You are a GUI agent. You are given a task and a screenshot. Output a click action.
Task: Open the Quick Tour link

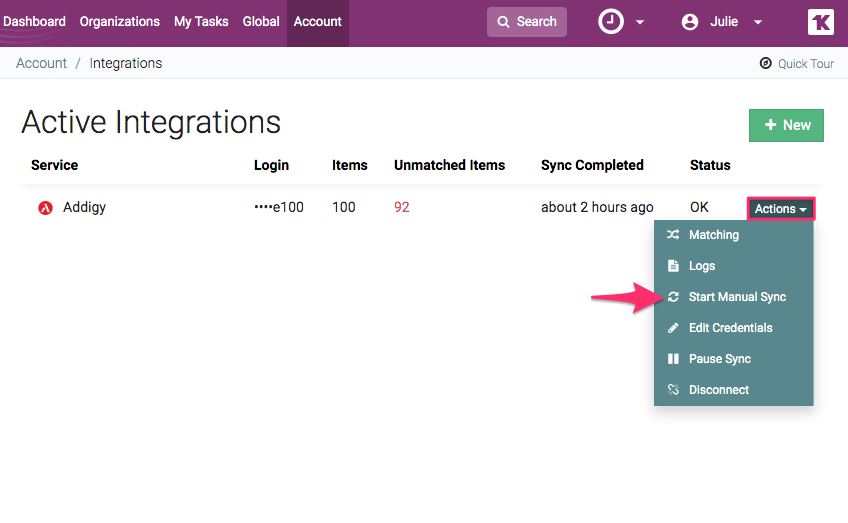[797, 64]
